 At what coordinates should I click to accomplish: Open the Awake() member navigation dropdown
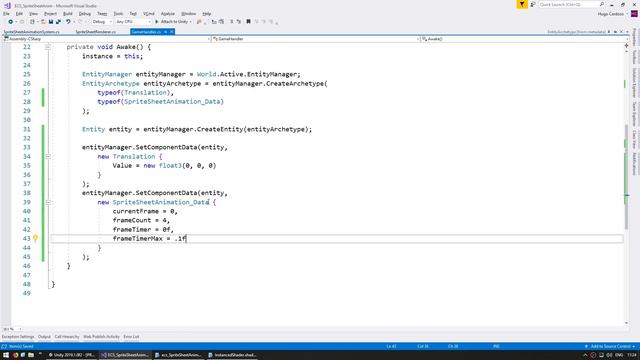[x=524, y=39]
